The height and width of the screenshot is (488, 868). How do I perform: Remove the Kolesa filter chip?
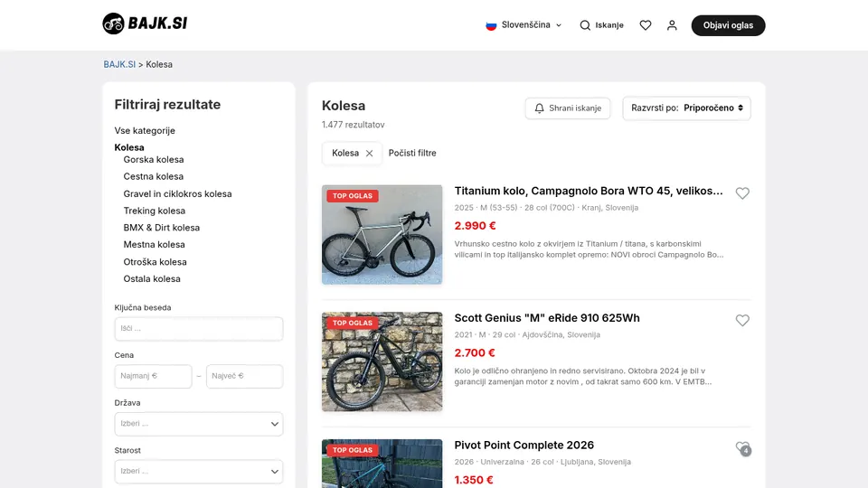point(369,154)
